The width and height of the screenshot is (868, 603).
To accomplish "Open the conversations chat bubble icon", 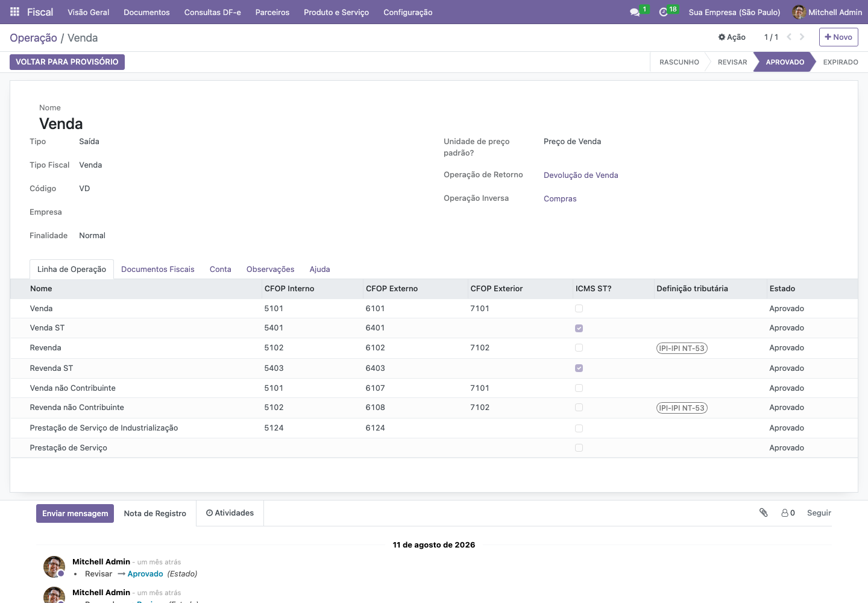I will tap(635, 12).
